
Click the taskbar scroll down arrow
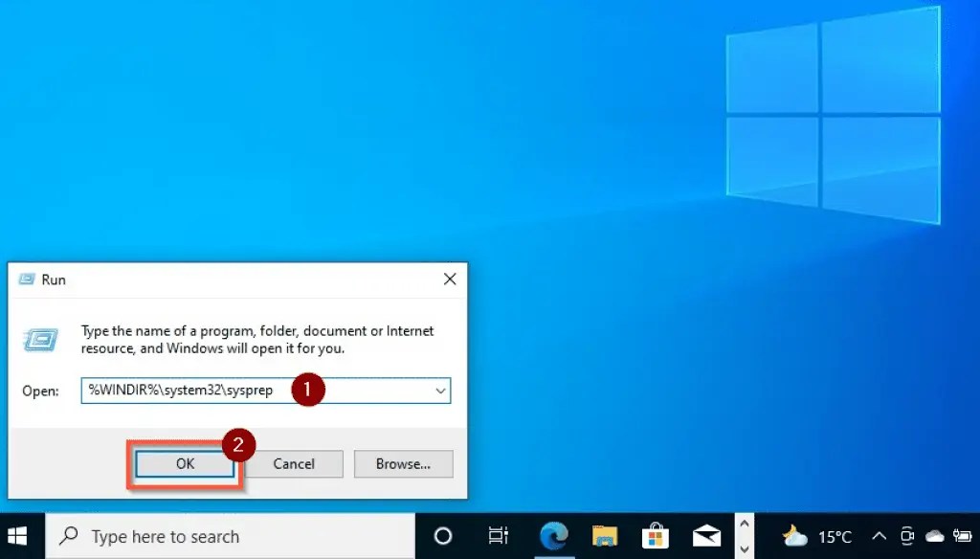point(745,548)
